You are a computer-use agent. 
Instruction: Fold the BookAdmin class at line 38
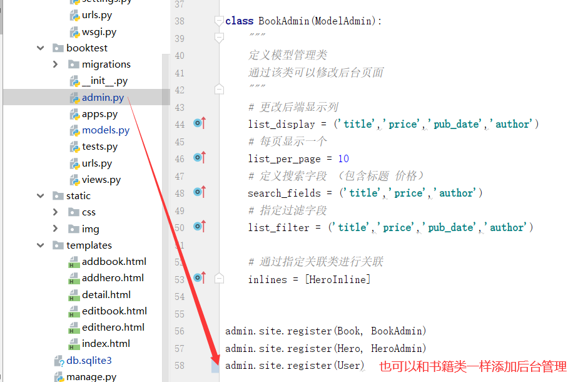pyautogui.click(x=219, y=21)
